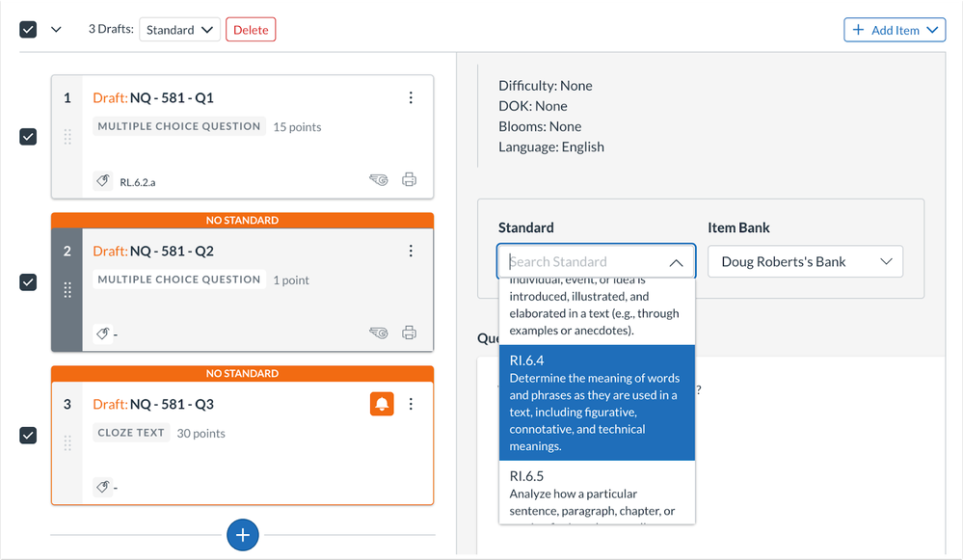This screenshot has height=560, width=963.
Task: Click the print icon on Q1 card
Action: coord(409,179)
